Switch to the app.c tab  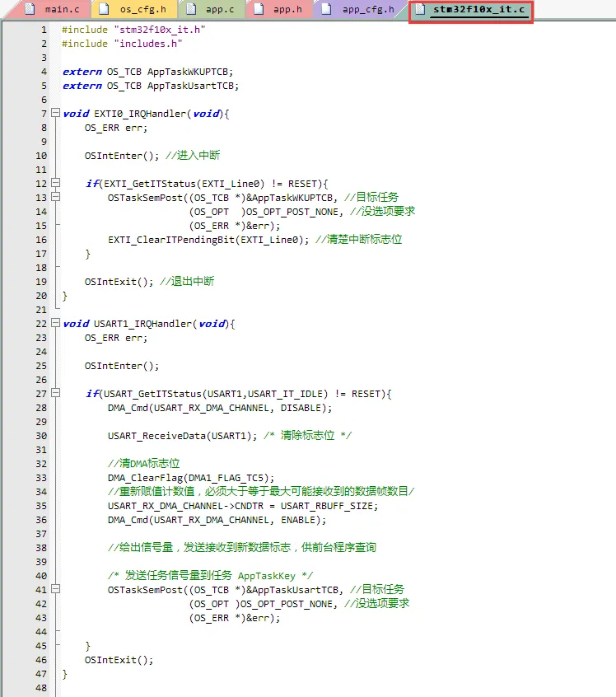pyautogui.click(x=217, y=10)
